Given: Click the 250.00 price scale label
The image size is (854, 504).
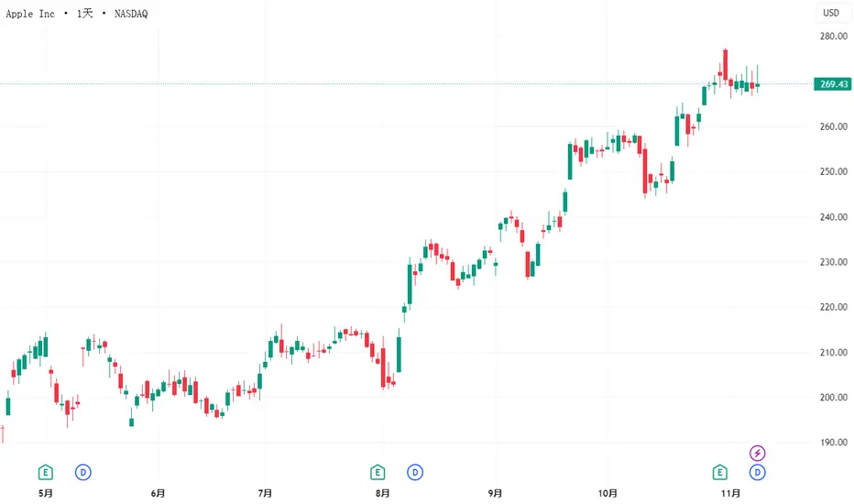Looking at the screenshot, I should tap(834, 172).
